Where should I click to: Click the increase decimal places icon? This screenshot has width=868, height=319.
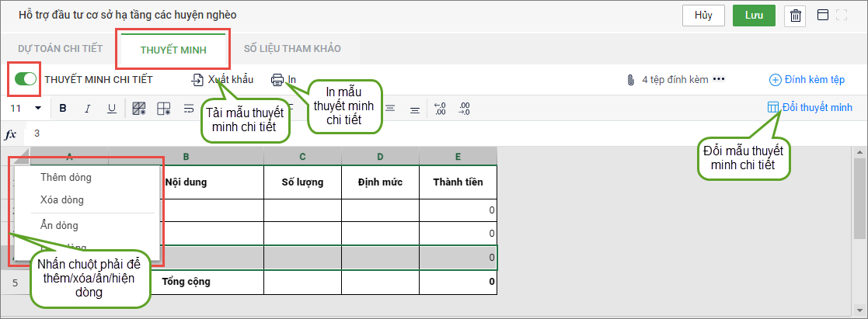click(x=465, y=108)
